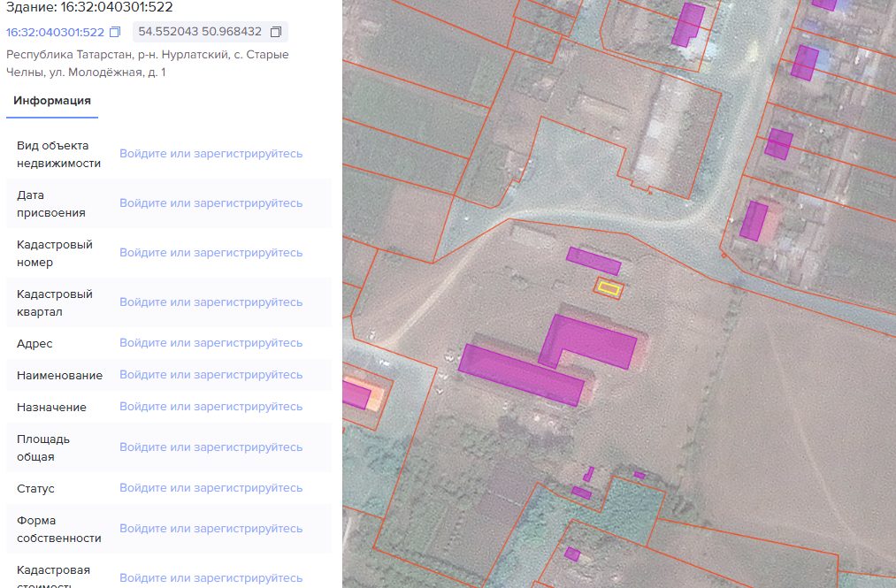
Task: Click login link in Форма собственности row
Action: pyautogui.click(x=211, y=529)
